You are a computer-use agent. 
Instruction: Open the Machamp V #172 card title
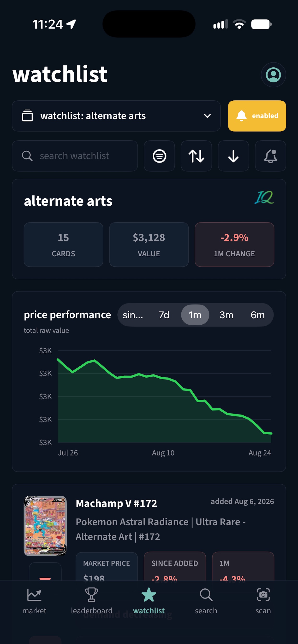coord(116,503)
